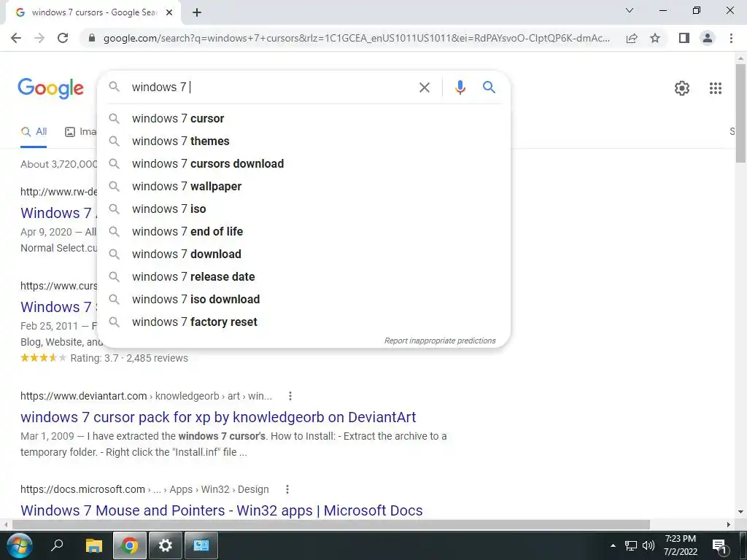Switch to the All results tab
The height and width of the screenshot is (560, 747).
[x=34, y=132]
